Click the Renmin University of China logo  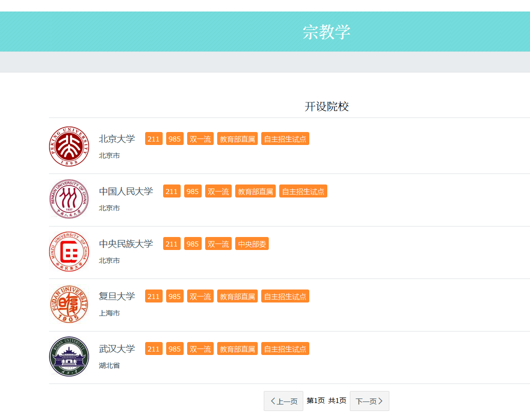pos(69,199)
